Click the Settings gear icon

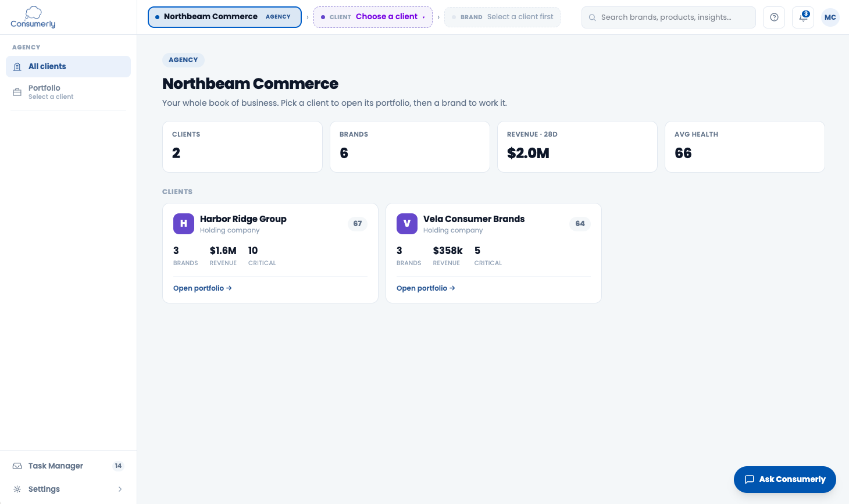(17, 489)
